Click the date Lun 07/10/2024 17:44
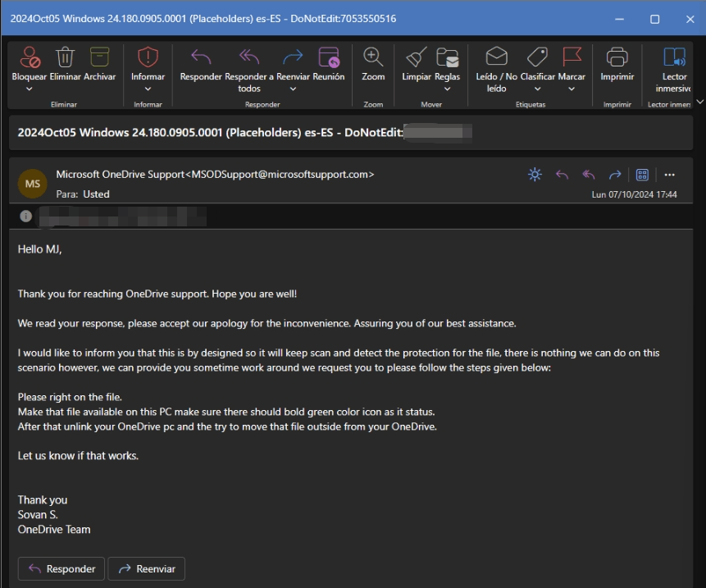 634,194
